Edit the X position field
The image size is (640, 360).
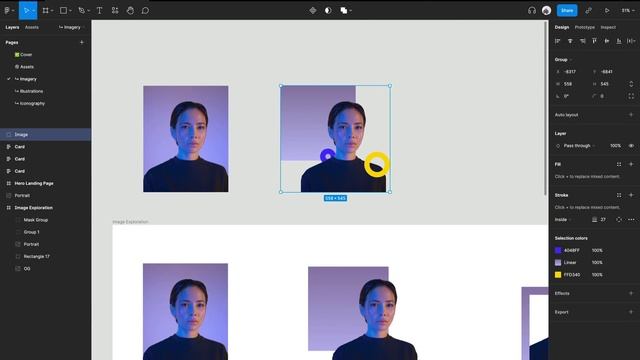click(x=571, y=72)
